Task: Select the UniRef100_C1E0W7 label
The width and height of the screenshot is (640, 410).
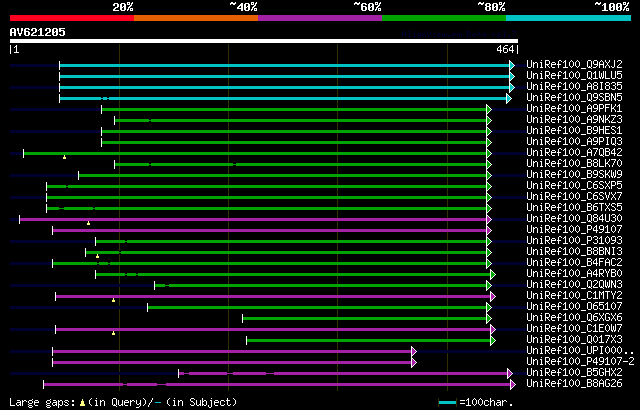Action: point(574,329)
